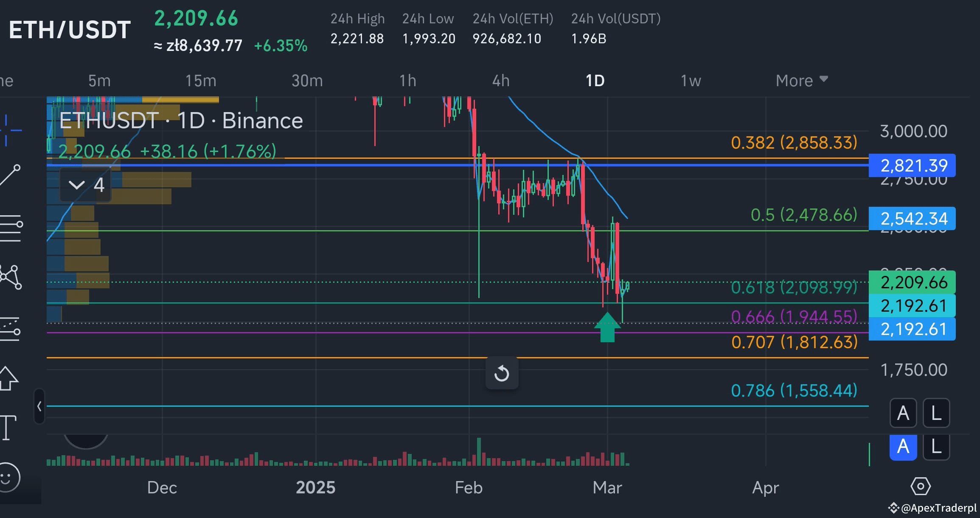
Task: Expand the indicator legend showing 4
Action: [86, 185]
